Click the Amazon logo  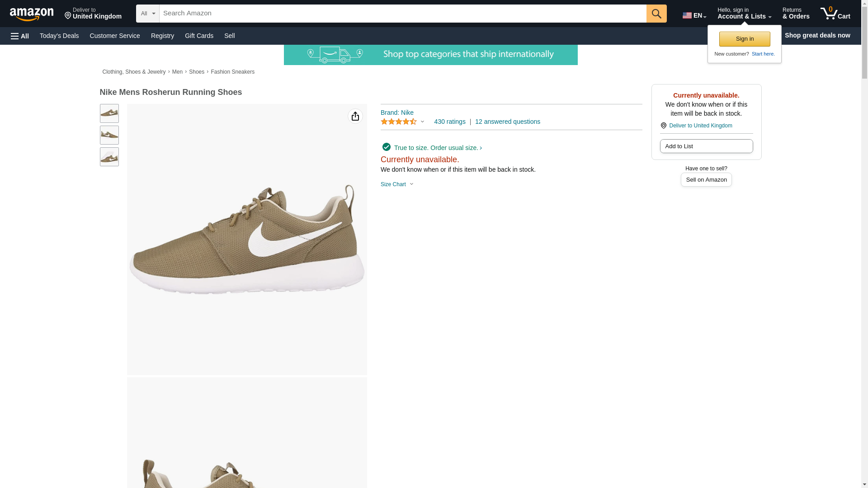coord(32,14)
